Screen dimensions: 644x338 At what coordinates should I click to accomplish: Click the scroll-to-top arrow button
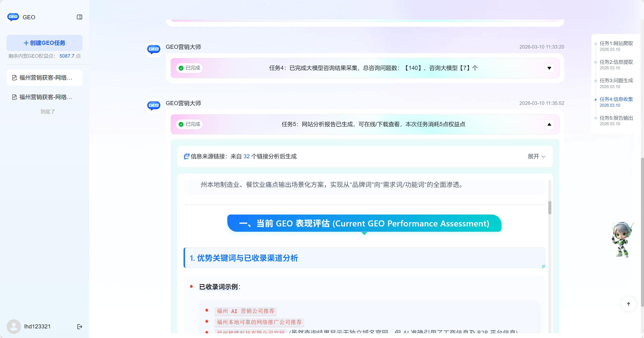(628, 304)
